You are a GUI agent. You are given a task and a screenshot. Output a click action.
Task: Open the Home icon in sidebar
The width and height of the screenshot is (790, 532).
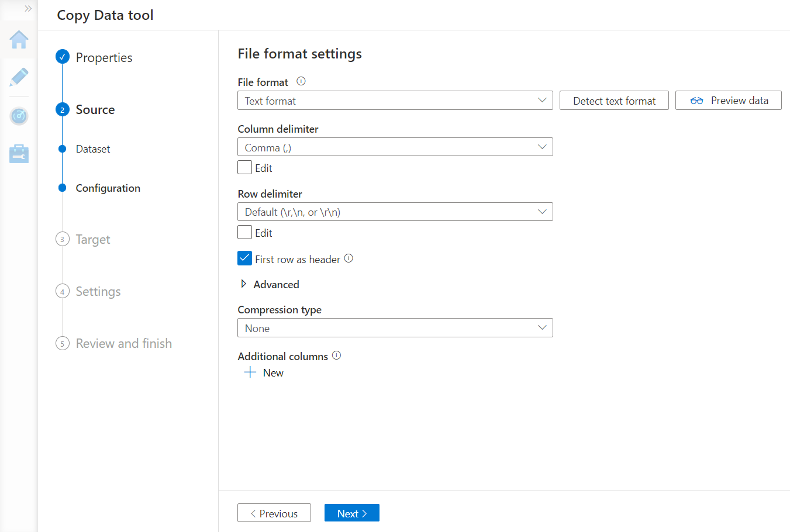click(x=19, y=40)
